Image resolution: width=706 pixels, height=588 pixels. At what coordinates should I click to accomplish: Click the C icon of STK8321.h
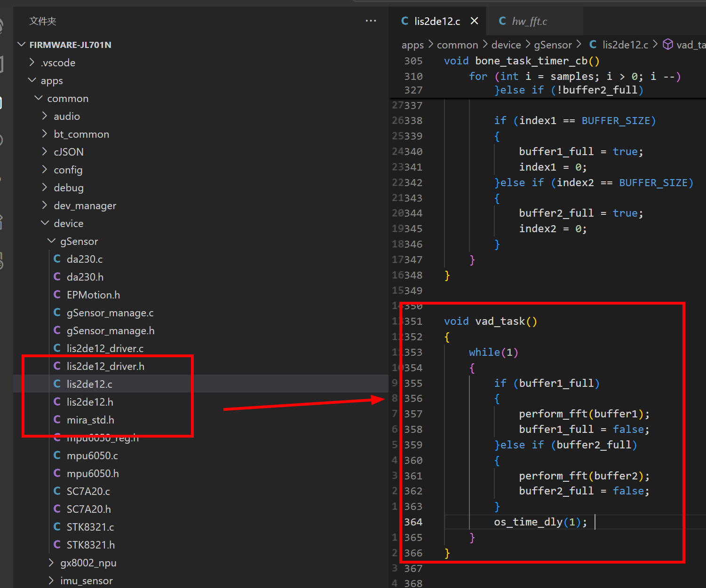[x=57, y=545]
